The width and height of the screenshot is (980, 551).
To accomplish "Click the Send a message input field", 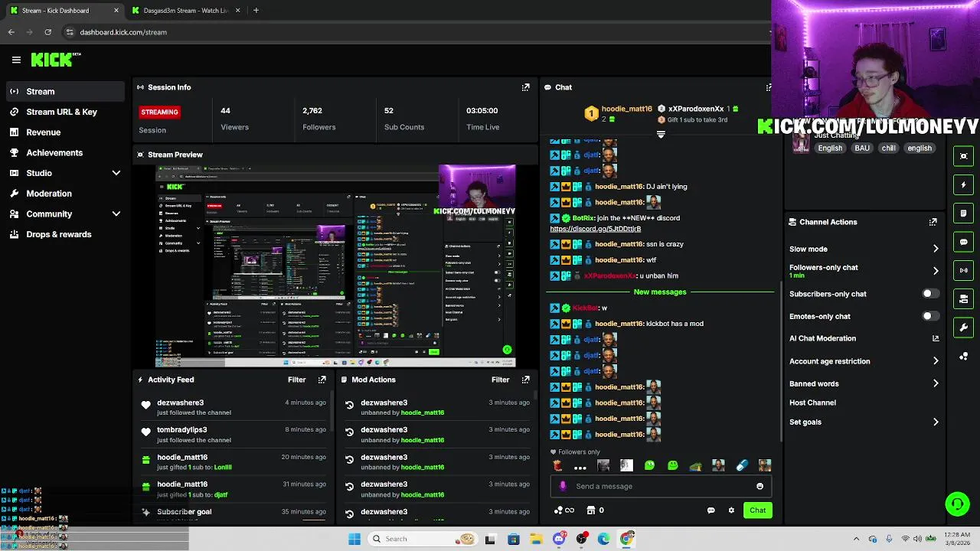I will 661,486.
